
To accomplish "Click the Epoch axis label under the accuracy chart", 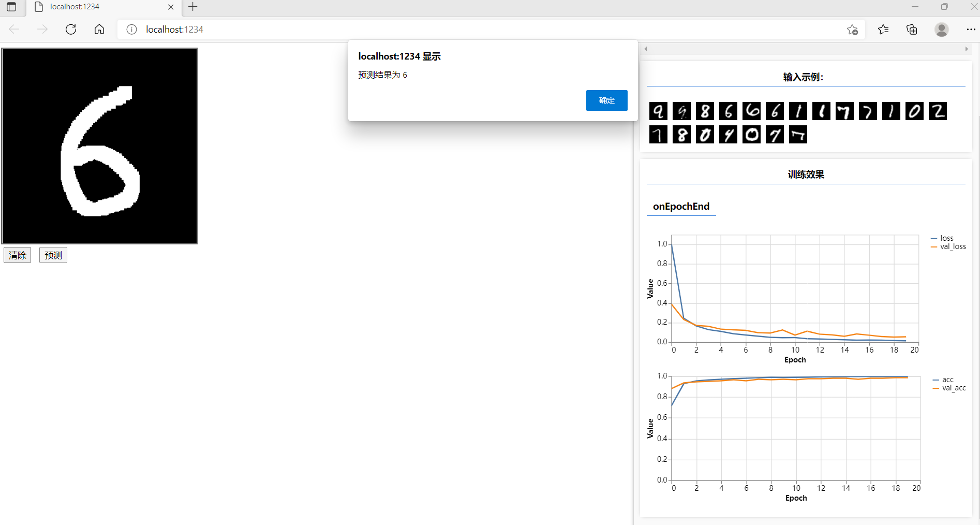I will 796,498.
